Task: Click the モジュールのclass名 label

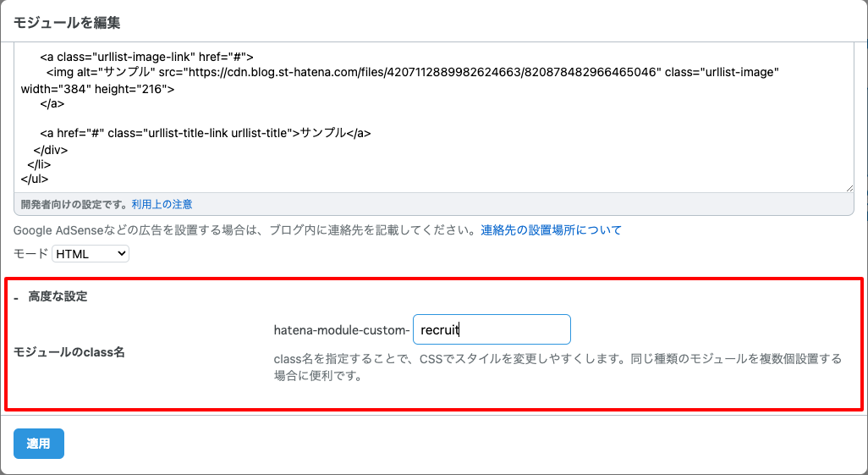Action: (x=69, y=351)
